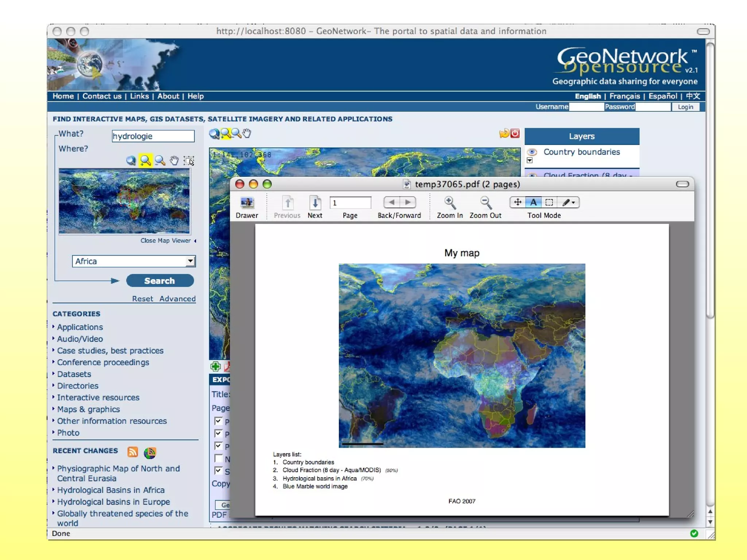Select the text tool mode 'A'
Screen dimensions: 747x560
533,202
